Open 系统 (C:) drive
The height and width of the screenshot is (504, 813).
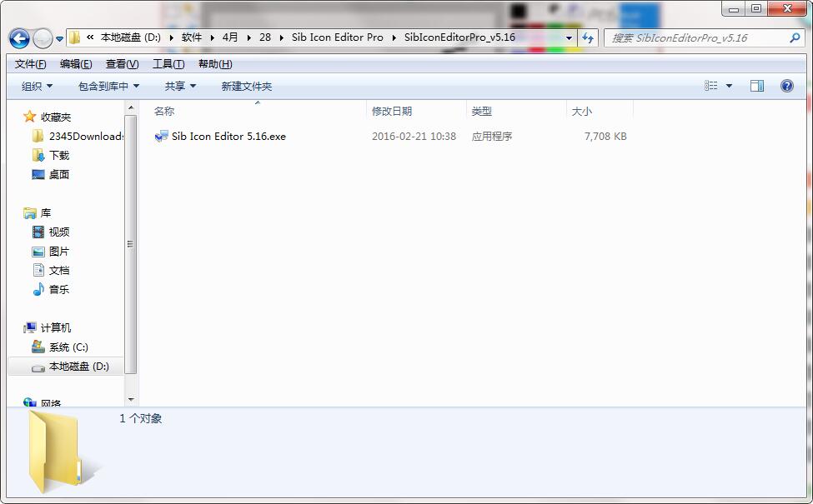point(68,347)
